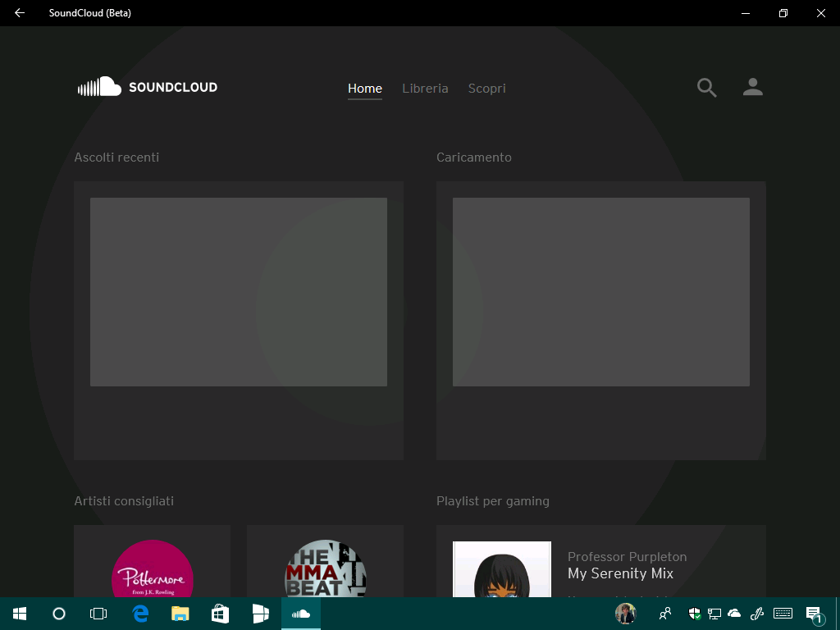Open the Scopri tab
The height and width of the screenshot is (630, 840).
(x=487, y=89)
